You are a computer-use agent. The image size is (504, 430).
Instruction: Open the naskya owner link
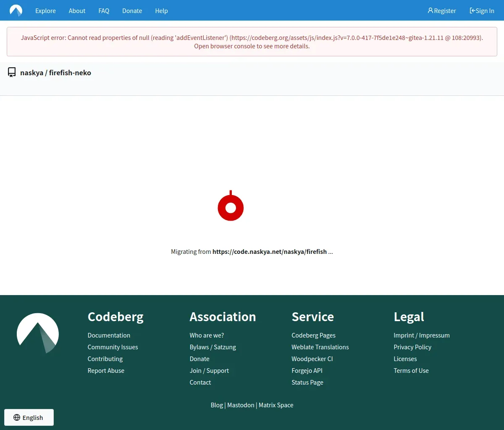(31, 73)
